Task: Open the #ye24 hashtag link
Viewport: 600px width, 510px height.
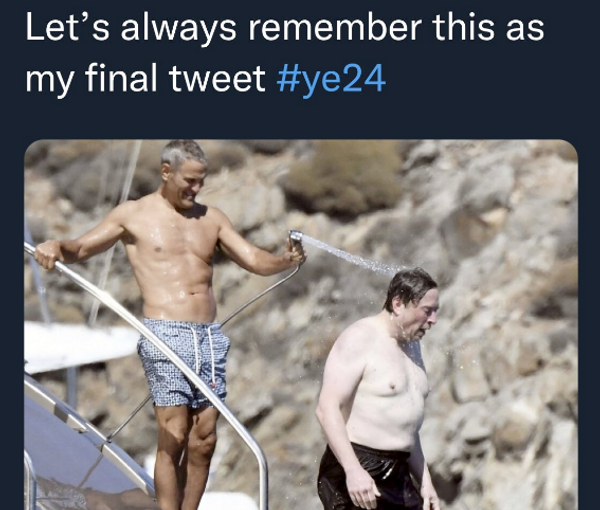Action: click(331, 79)
